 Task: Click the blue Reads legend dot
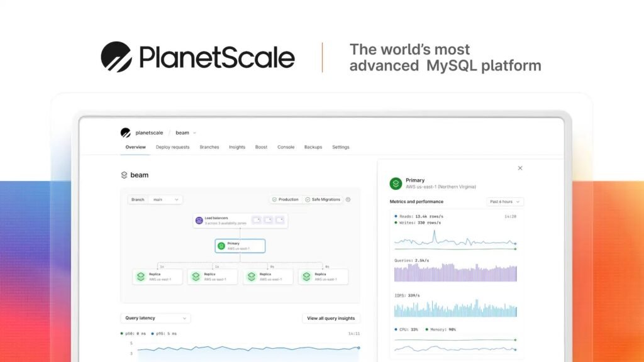pyautogui.click(x=395, y=217)
